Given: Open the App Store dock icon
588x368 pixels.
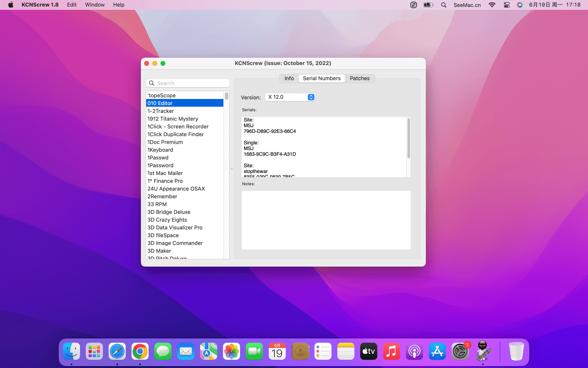Looking at the screenshot, I should pos(437,351).
